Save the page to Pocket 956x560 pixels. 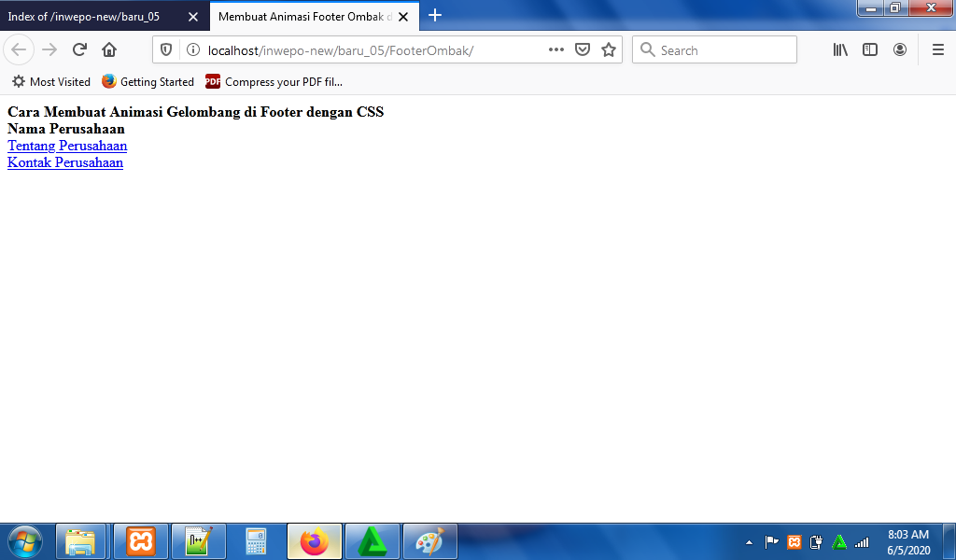click(583, 50)
